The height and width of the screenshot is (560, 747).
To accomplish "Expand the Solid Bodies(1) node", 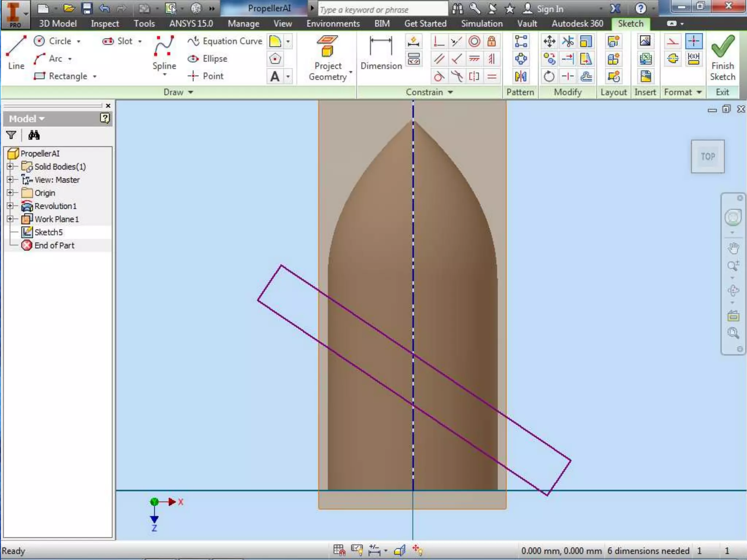I will (10, 167).
